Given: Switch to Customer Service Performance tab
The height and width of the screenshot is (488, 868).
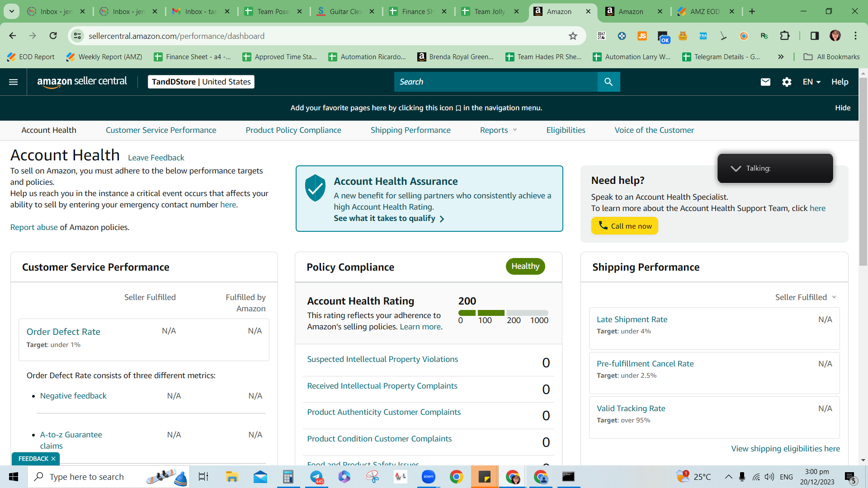Looking at the screenshot, I should coord(161,130).
